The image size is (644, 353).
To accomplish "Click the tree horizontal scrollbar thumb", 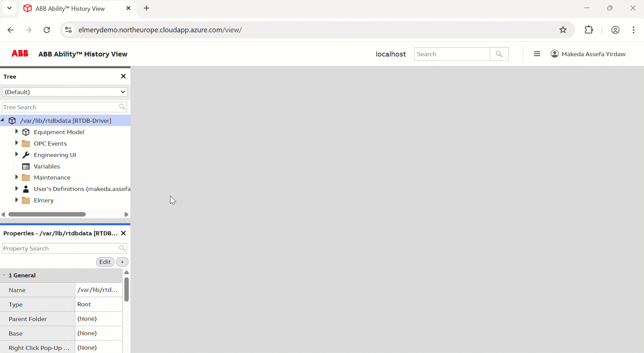I will coord(47,214).
